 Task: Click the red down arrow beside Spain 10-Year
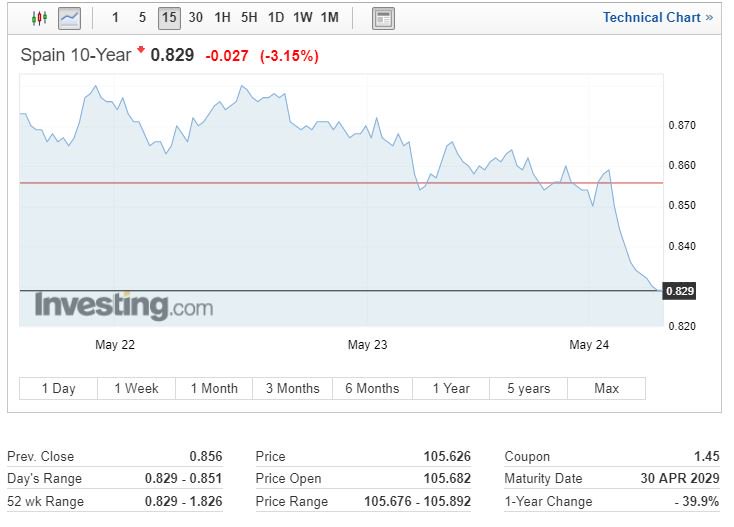tap(140, 49)
